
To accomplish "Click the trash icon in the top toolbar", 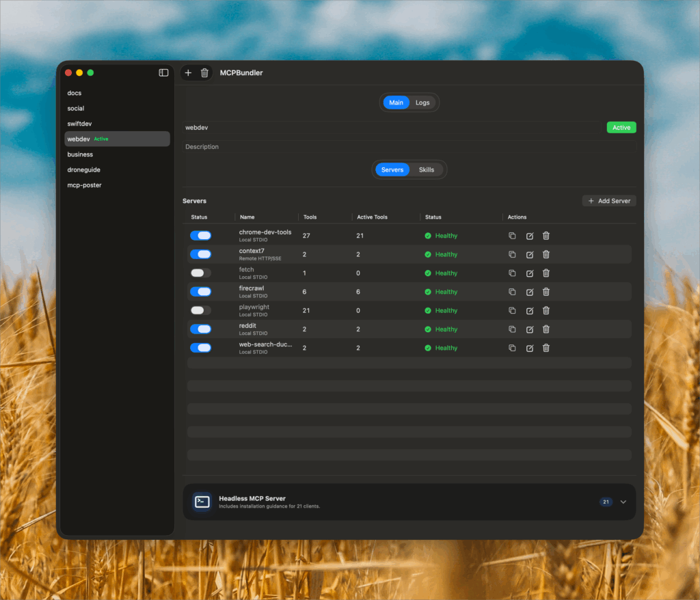I will point(204,73).
